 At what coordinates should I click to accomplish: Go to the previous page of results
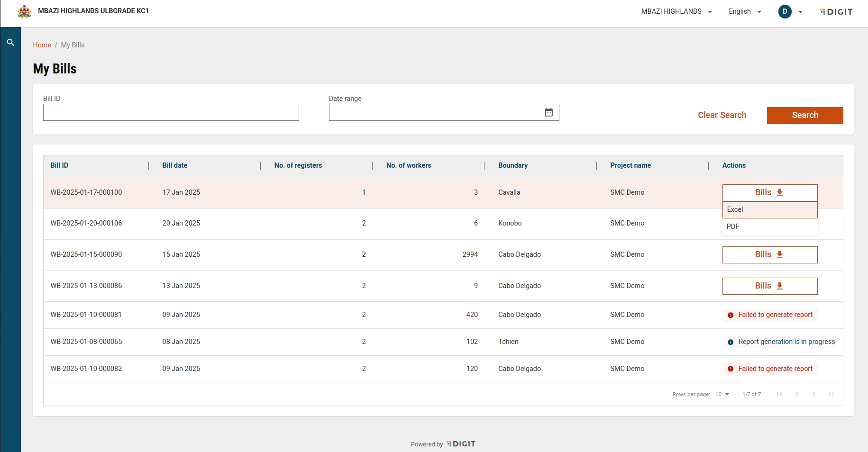(x=796, y=394)
